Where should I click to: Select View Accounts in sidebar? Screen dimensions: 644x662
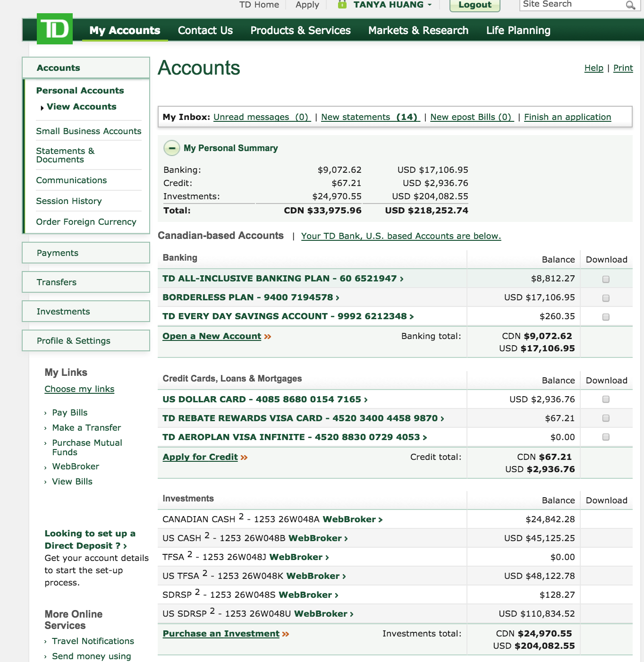point(81,107)
